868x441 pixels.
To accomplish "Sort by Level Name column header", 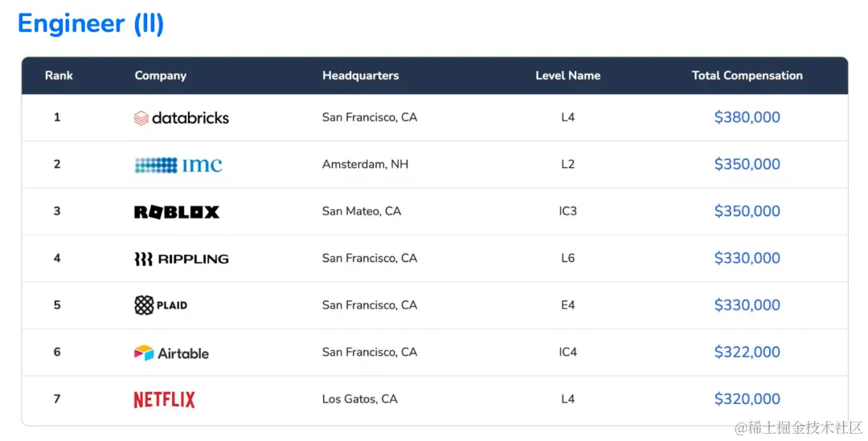I will [x=568, y=76].
